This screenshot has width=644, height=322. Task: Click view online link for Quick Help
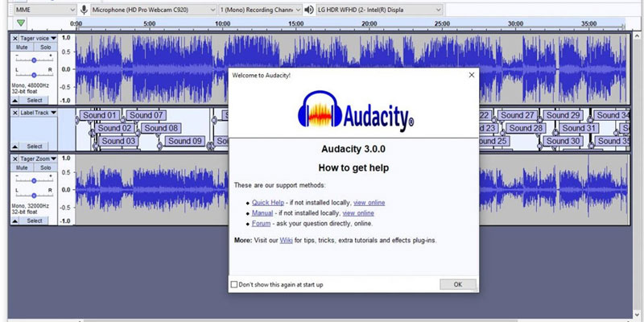(369, 203)
